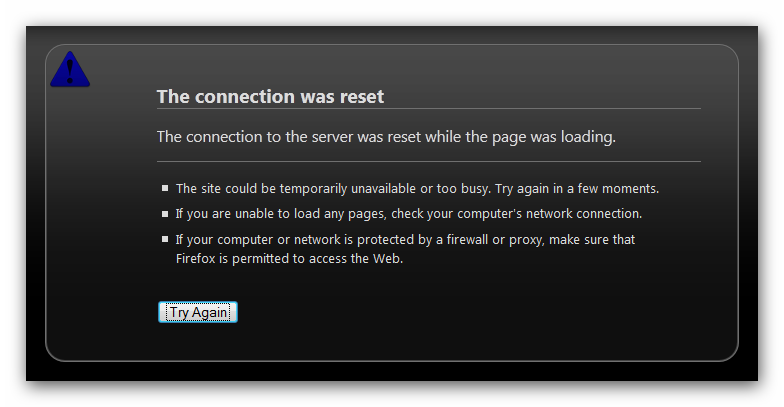This screenshot has height=407, width=784.
Task: Click "If you are unable to load any pages"
Action: click(x=280, y=214)
